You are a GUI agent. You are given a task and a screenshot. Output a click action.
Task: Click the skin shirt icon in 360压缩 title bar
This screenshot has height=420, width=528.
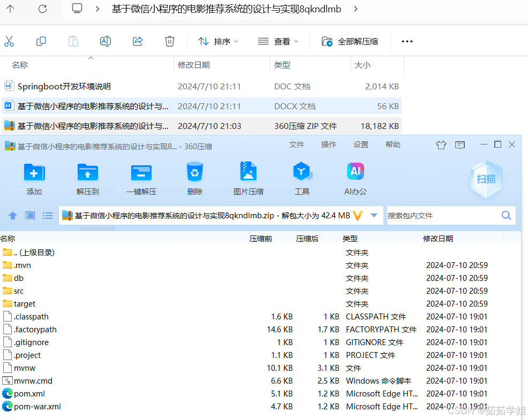coord(441,145)
